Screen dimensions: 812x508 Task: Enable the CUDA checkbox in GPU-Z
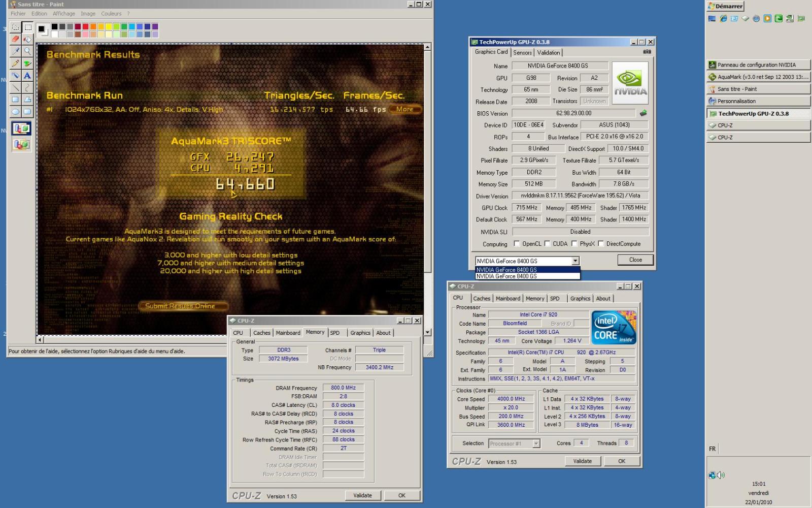[548, 244]
